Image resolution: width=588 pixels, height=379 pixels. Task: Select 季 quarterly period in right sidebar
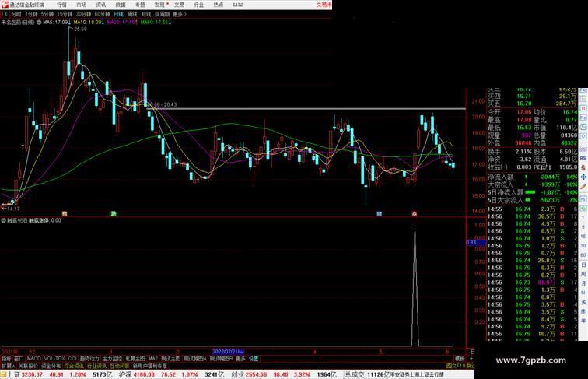[x=583, y=311]
